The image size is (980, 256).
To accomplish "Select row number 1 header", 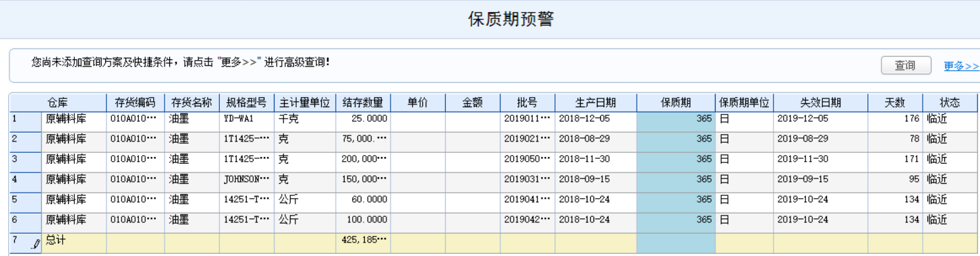I will click(x=25, y=122).
